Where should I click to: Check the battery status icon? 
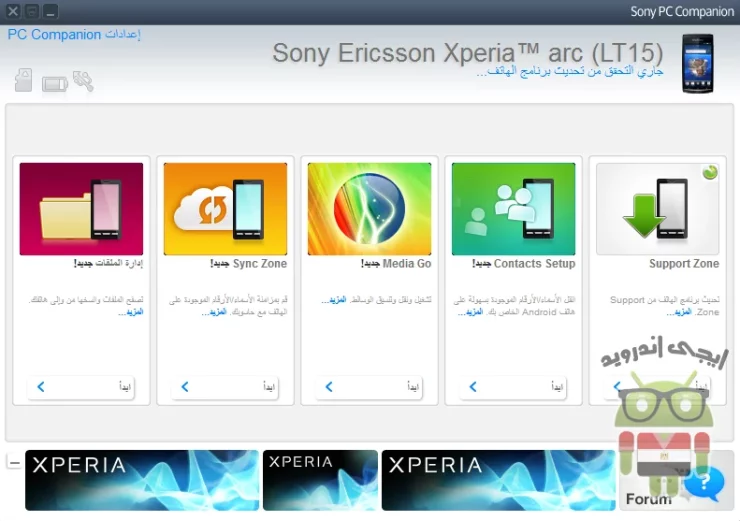click(55, 84)
